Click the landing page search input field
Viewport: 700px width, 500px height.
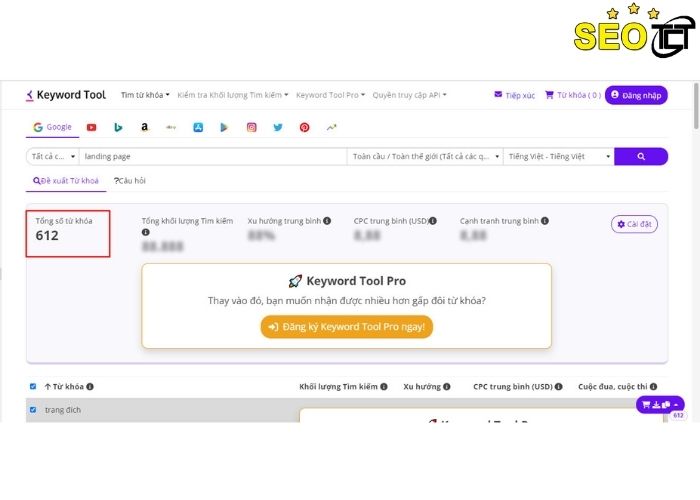coord(213,156)
